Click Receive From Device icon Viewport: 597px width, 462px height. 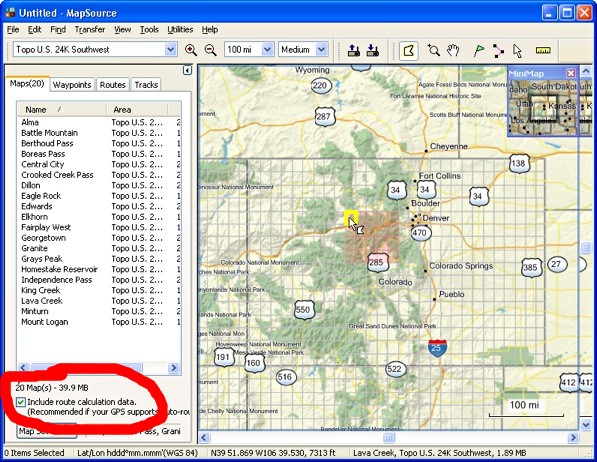[x=373, y=50]
